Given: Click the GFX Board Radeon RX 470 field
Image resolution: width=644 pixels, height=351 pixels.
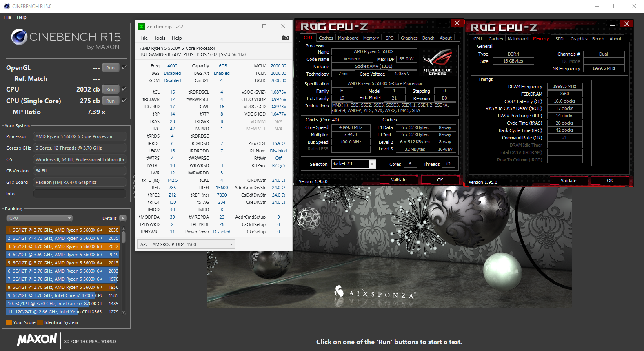Looking at the screenshot, I should coord(80,182).
